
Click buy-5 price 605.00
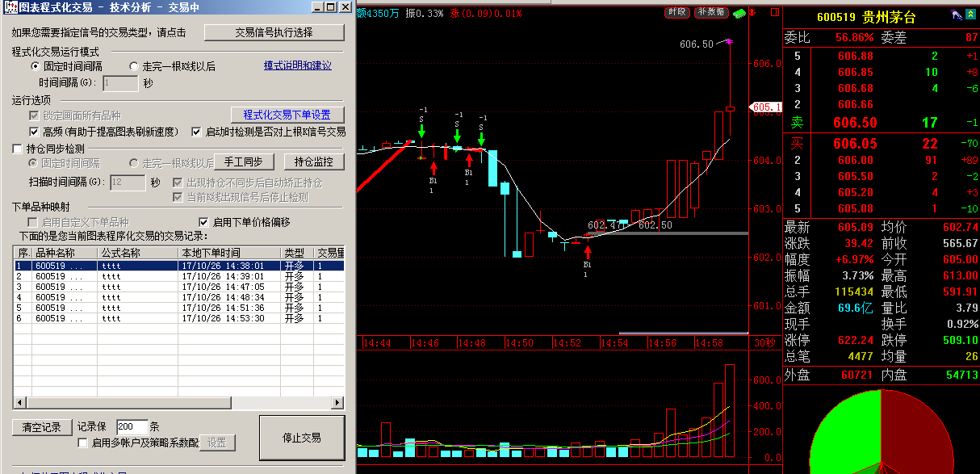(x=856, y=209)
